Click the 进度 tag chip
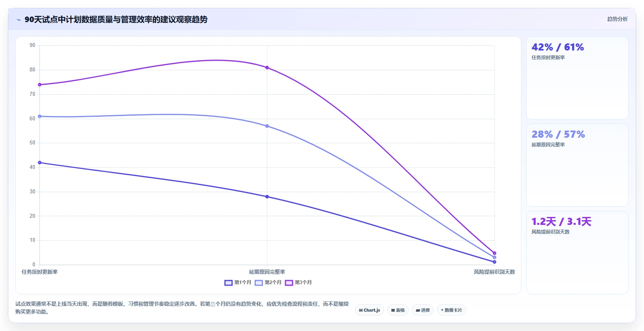 point(423,310)
